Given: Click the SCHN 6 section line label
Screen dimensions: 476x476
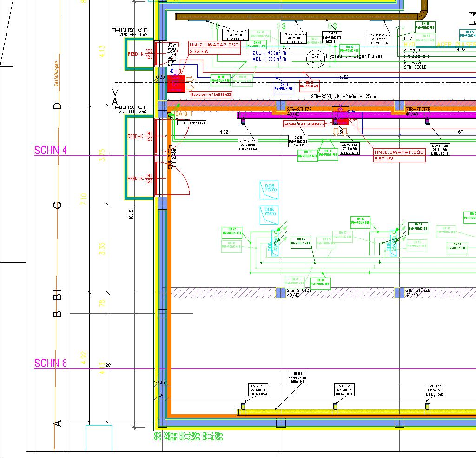Looking at the screenshot, I should 51,364.
